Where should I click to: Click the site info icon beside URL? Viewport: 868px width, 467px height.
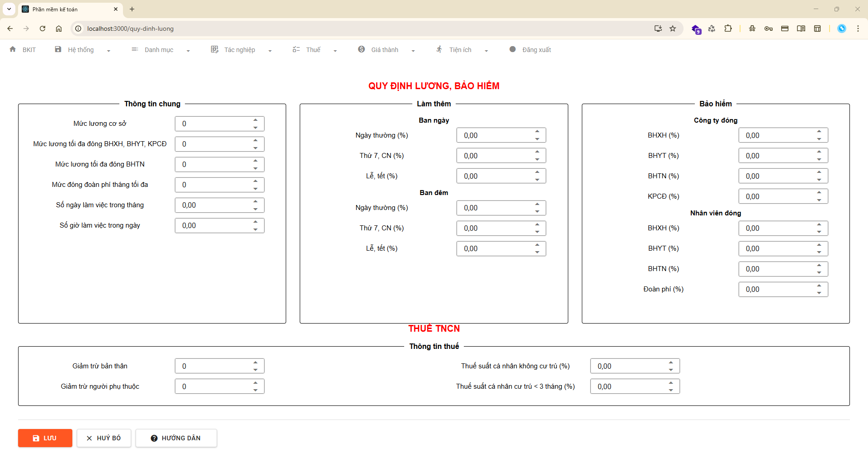tap(78, 29)
